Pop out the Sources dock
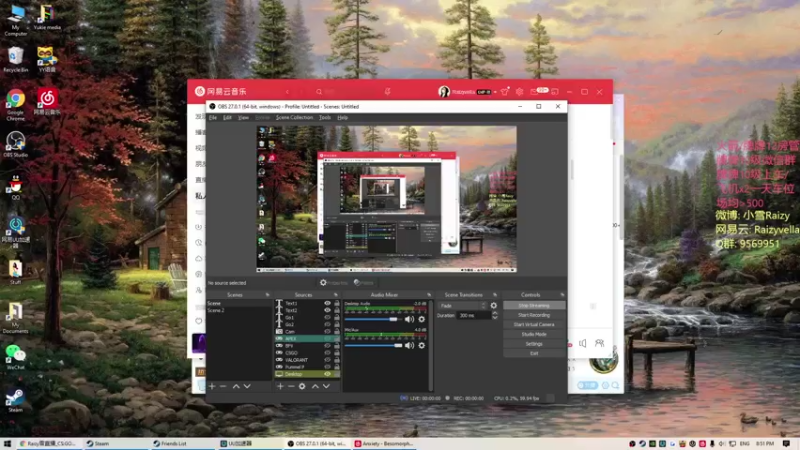The width and height of the screenshot is (800, 450). pyautogui.click(x=336, y=295)
